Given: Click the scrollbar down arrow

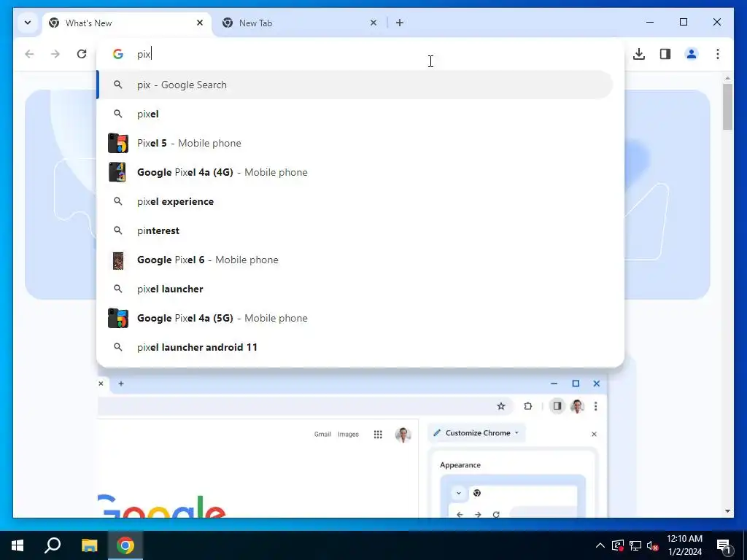Looking at the screenshot, I should pos(727,511).
